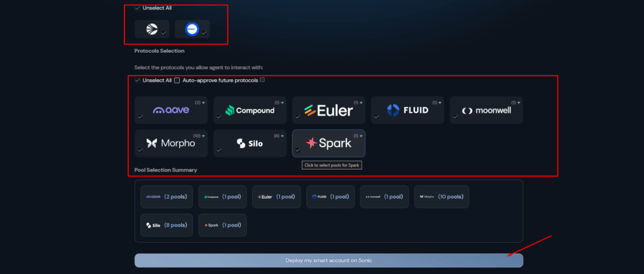Image resolution: width=644 pixels, height=274 pixels.
Task: Select the Moonwell protocol card
Action: pyautogui.click(x=486, y=110)
